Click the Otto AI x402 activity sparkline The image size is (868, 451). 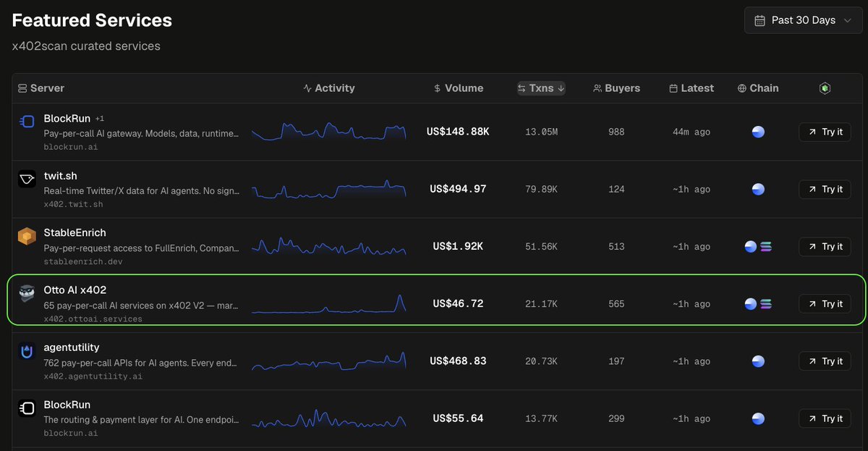pos(329,304)
